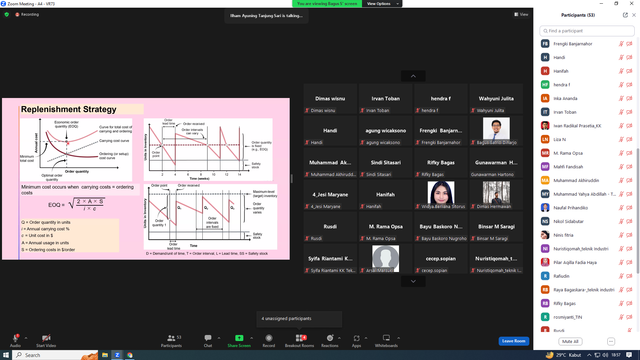Click the green Share Screen icon

(239, 338)
